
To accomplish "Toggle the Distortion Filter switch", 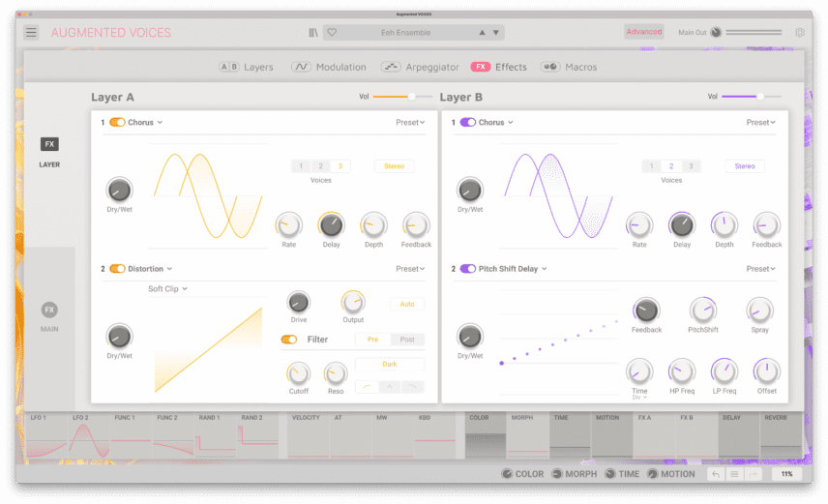I will pos(289,340).
